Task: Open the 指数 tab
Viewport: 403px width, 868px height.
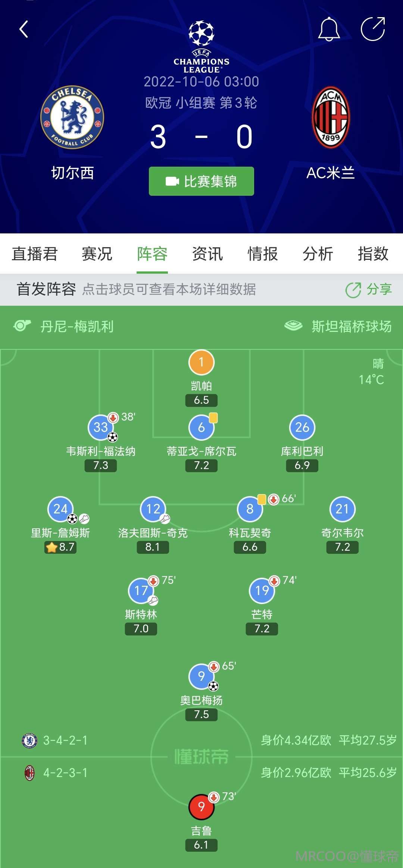Action: point(373,254)
